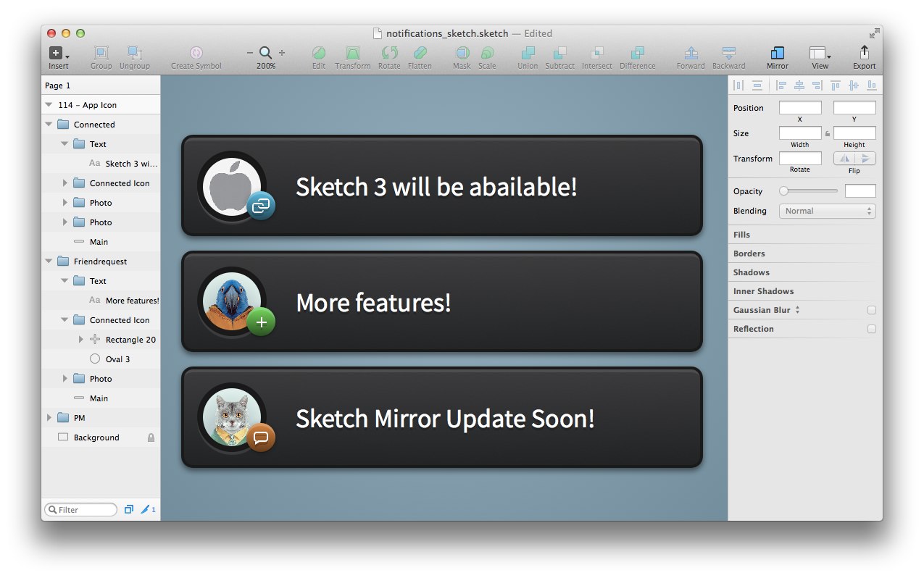Image resolution: width=924 pixels, height=578 pixels.
Task: Zoom out with the minus button
Action: [250, 53]
